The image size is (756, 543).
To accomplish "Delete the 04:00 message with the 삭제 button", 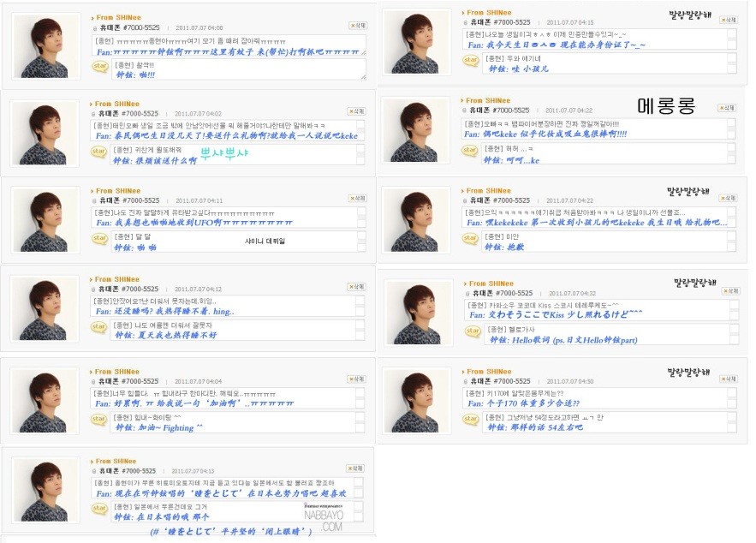I will (357, 26).
